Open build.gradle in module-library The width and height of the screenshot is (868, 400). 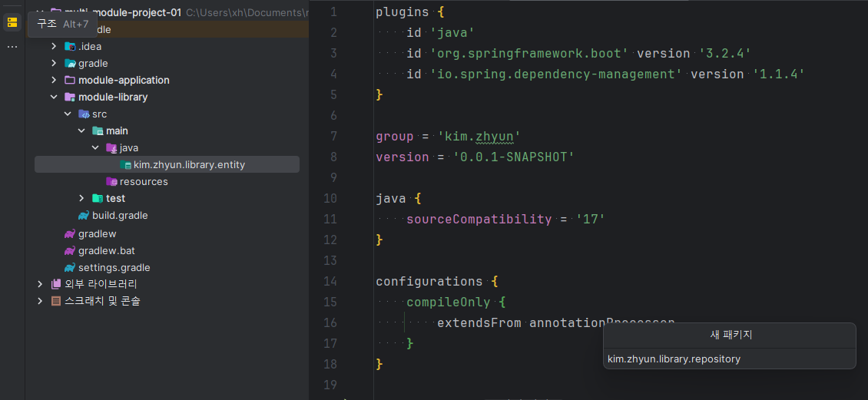click(x=120, y=215)
